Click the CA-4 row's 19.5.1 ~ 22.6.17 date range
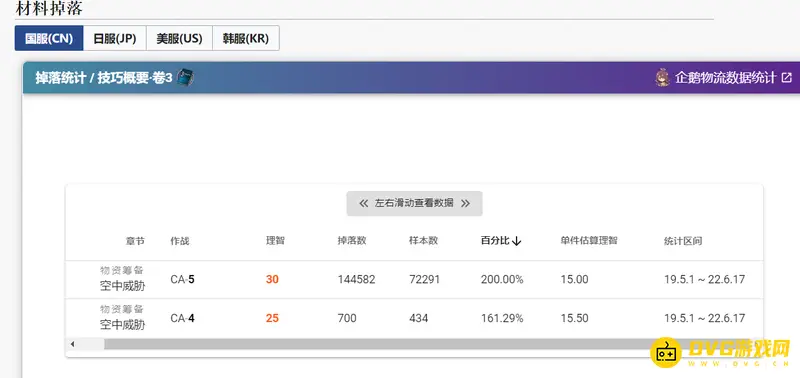800x378 pixels. (704, 318)
